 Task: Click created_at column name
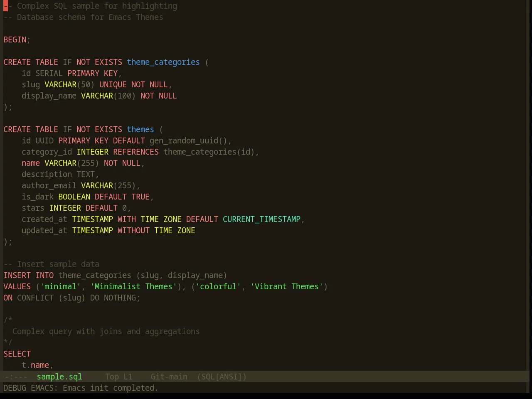(x=44, y=219)
